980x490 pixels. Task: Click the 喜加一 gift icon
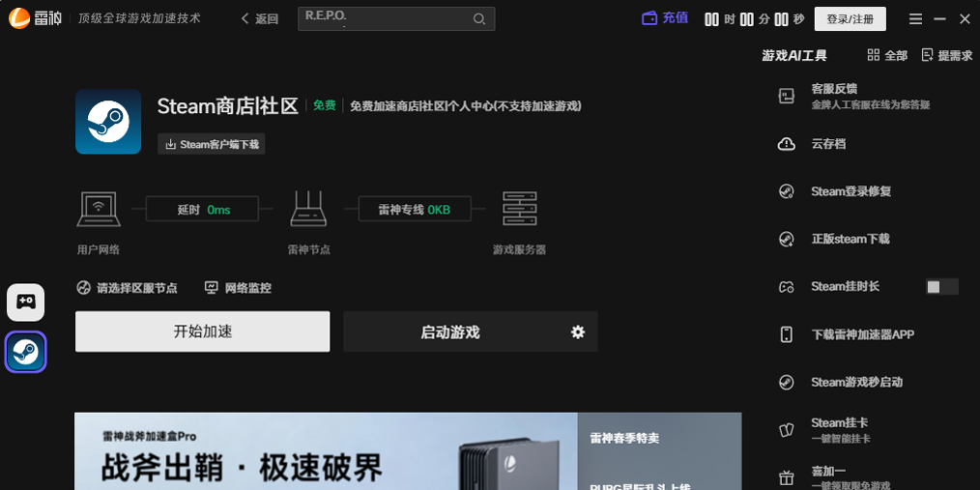coord(787,477)
